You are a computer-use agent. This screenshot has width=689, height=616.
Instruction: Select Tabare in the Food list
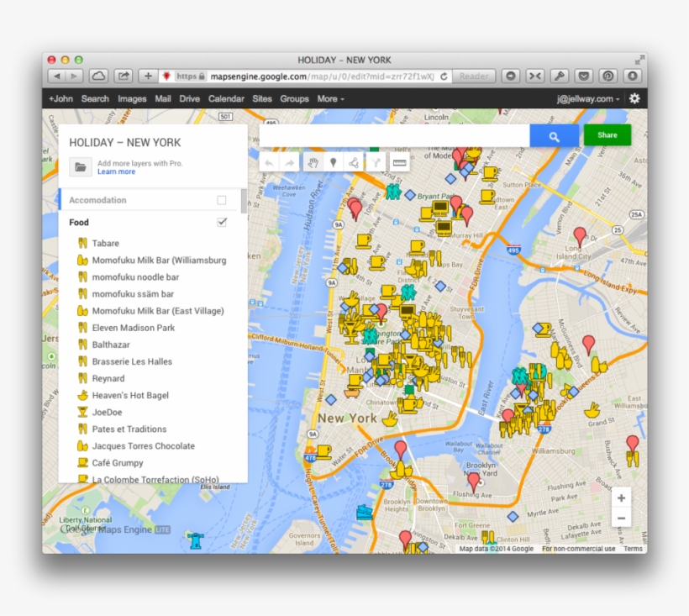click(x=105, y=243)
